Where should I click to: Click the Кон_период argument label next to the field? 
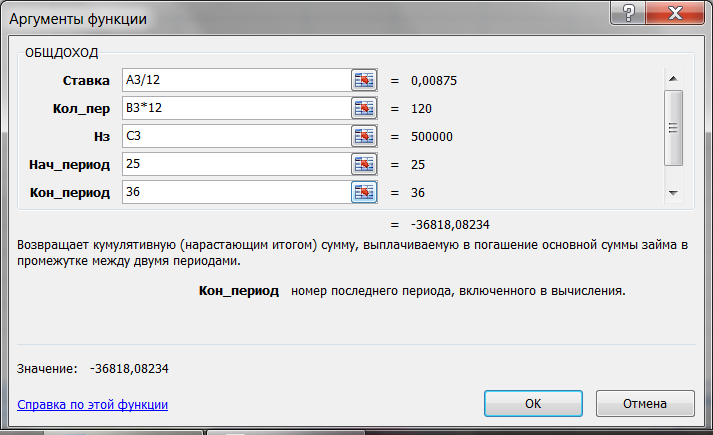70,193
